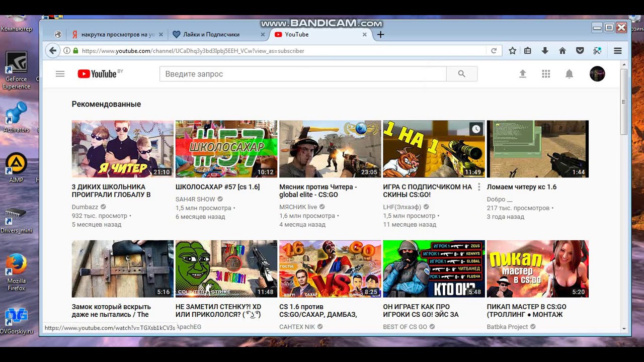The height and width of the screenshot is (362, 644).
Task: Open the Pocket icon in toolbar
Action: coord(580,50)
